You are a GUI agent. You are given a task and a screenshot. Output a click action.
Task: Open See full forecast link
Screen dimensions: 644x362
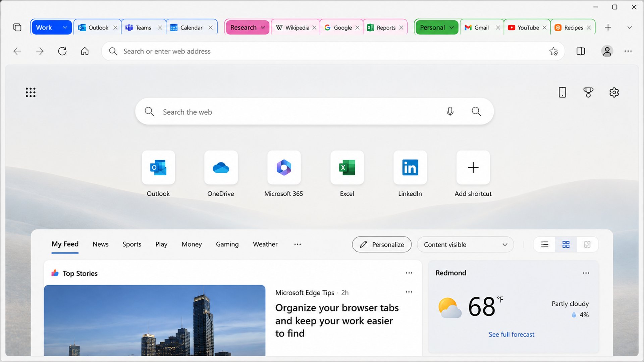512,335
